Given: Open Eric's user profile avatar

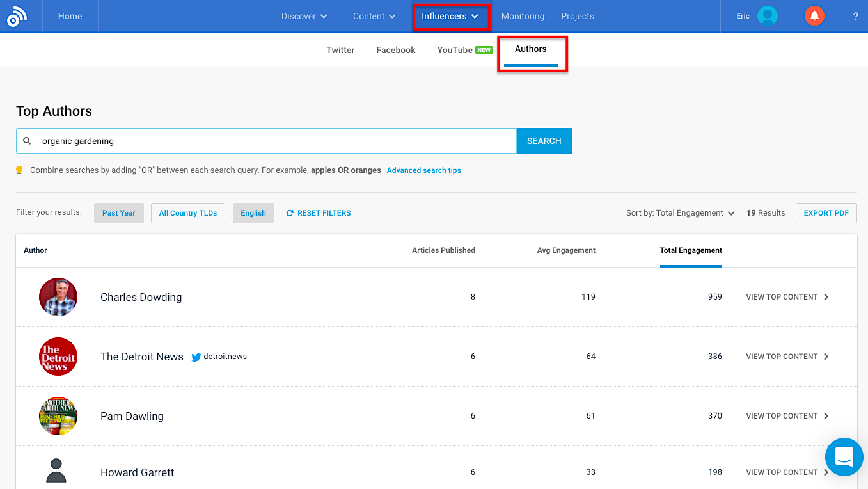Looking at the screenshot, I should pyautogui.click(x=767, y=17).
